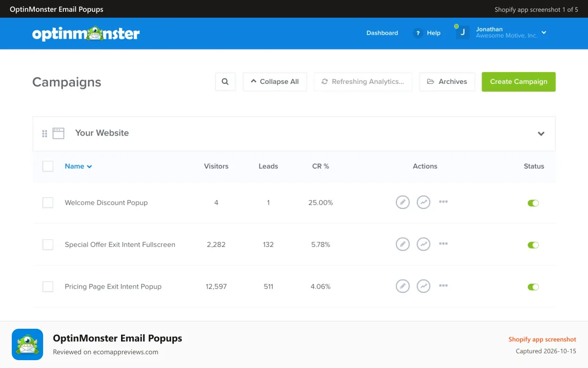Click the 132 leads value

pyautogui.click(x=269, y=244)
